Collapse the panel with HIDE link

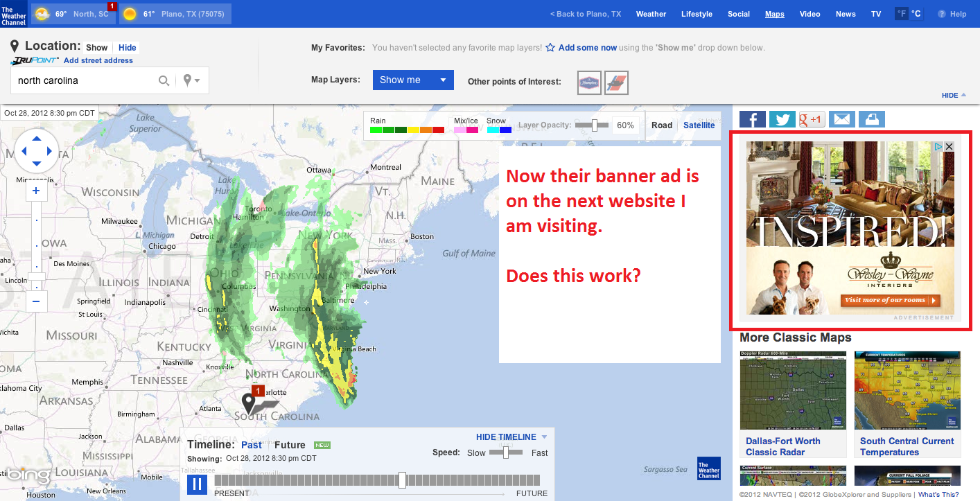(954, 96)
